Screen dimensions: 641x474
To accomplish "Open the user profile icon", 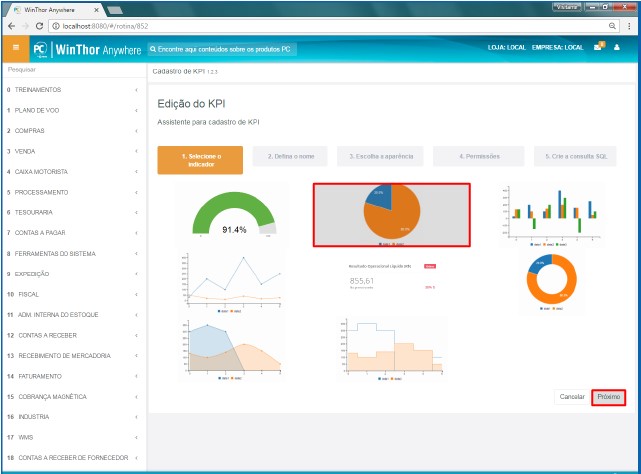I will tap(617, 47).
